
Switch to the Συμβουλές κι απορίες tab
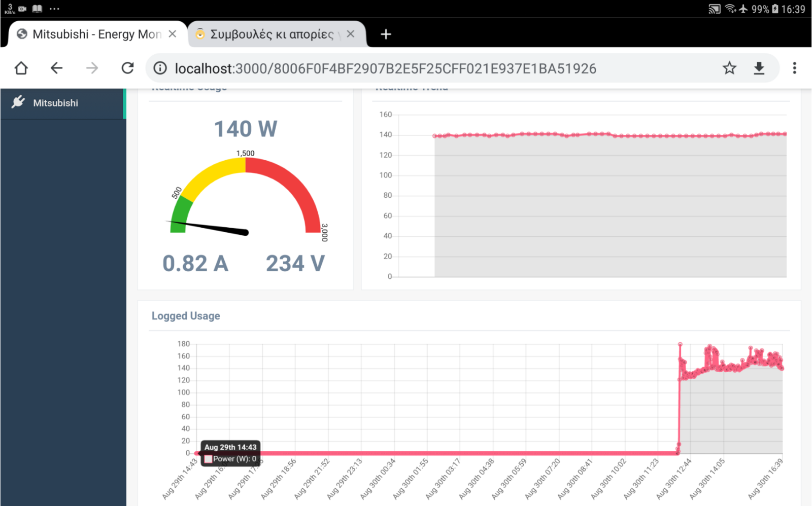click(277, 34)
